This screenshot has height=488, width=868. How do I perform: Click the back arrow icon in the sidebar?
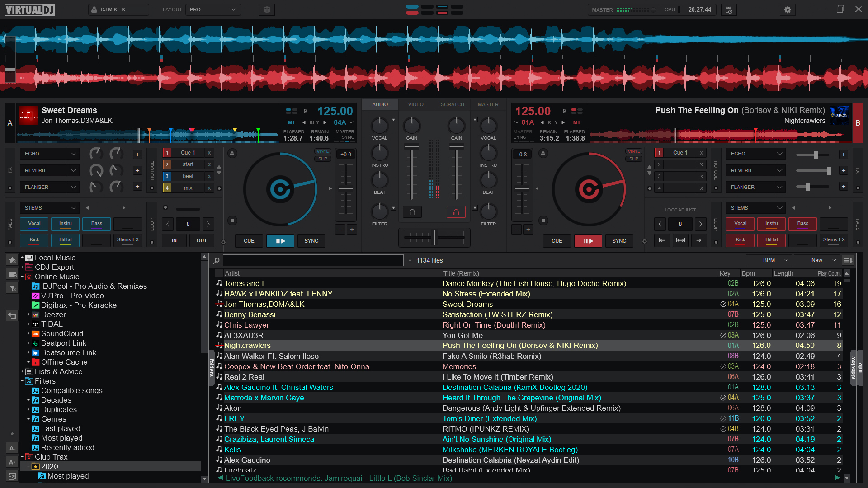coord(12,316)
